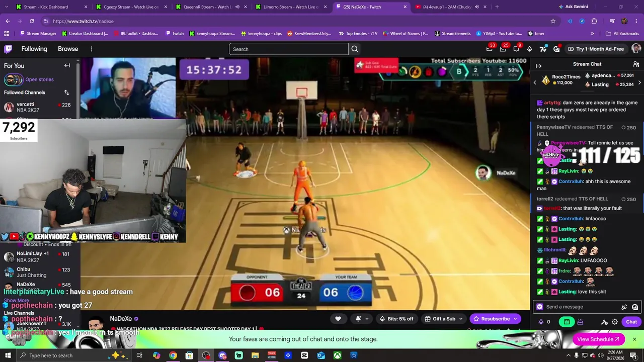Show next gift leaderboard entry

(x=639, y=82)
